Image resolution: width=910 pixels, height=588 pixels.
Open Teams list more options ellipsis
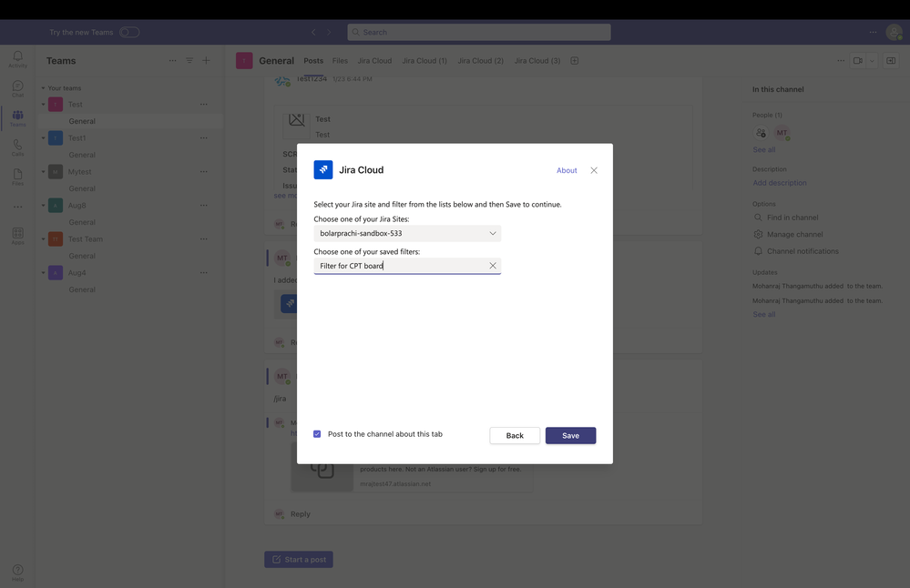172,60
